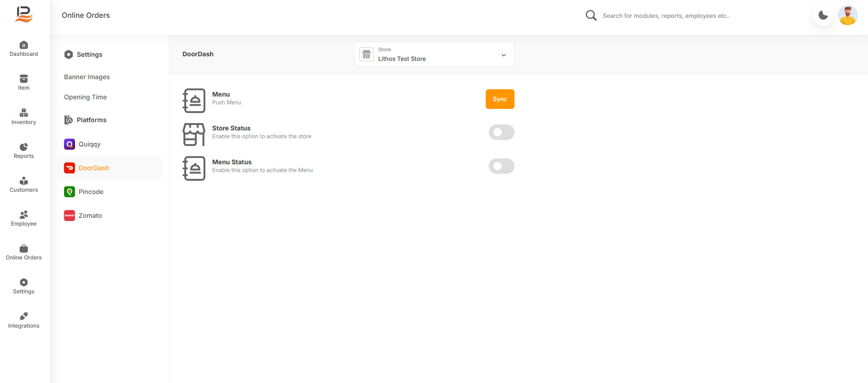The image size is (868, 383).
Task: Click the 'Store Status' title text
Action: (x=231, y=128)
